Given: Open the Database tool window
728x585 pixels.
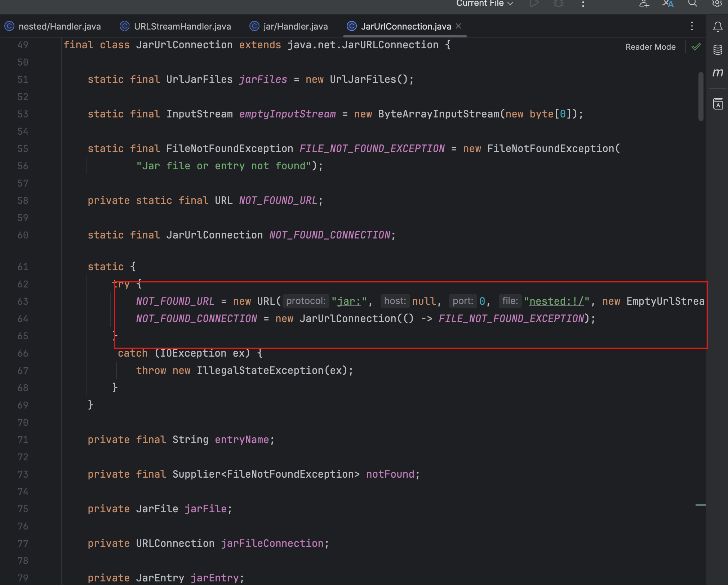Looking at the screenshot, I should 718,49.
